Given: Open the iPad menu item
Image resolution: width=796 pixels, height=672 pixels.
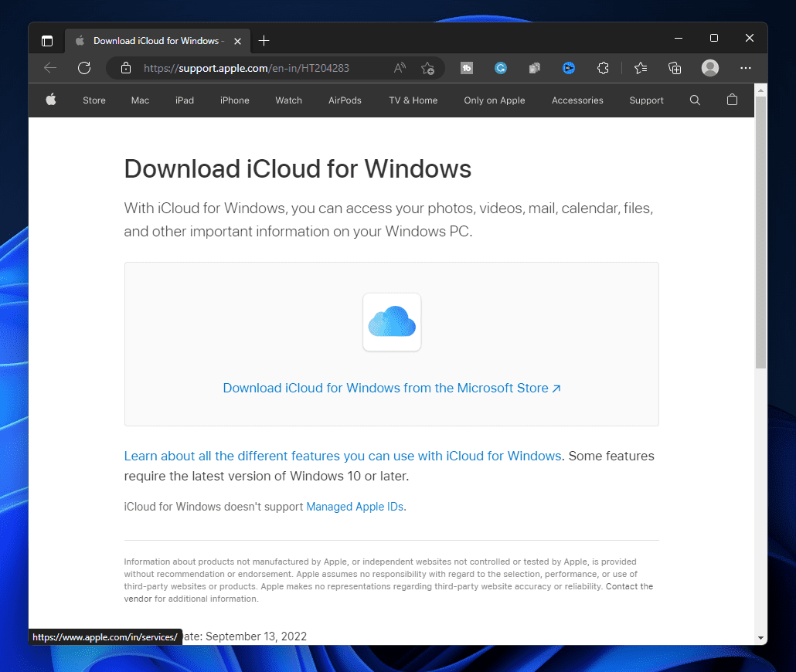Looking at the screenshot, I should click(184, 100).
